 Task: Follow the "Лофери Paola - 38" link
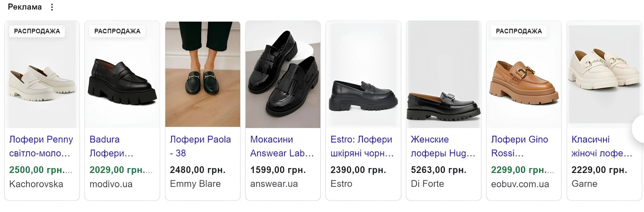200,146
